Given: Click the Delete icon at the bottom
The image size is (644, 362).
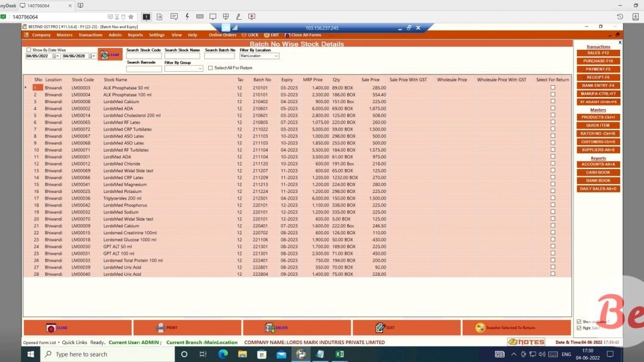Looking at the screenshot, I should click(271, 327).
